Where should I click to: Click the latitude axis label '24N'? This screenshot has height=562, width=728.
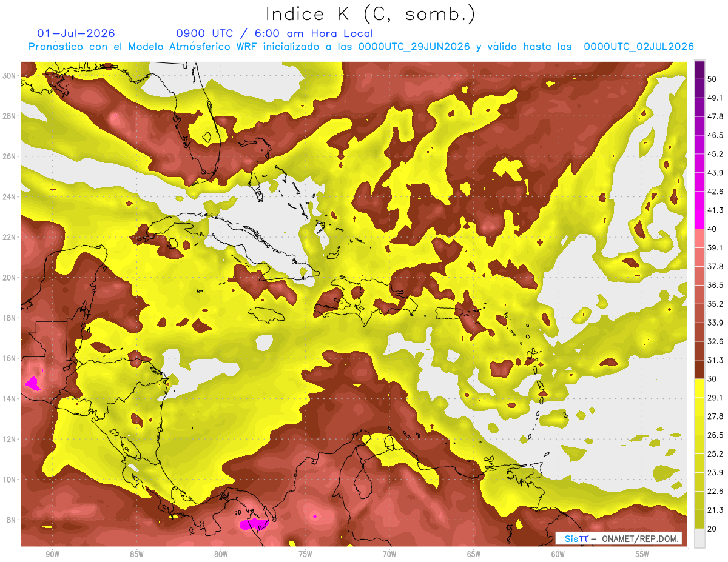coord(10,197)
